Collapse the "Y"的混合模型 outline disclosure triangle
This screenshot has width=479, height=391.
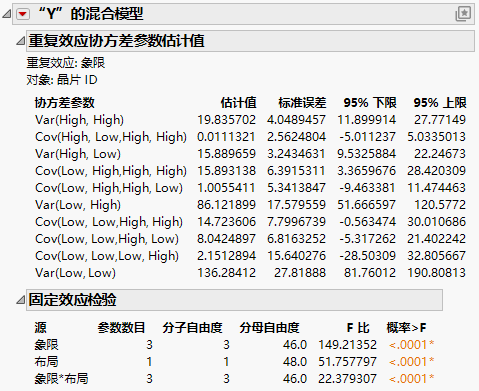tap(7, 14)
